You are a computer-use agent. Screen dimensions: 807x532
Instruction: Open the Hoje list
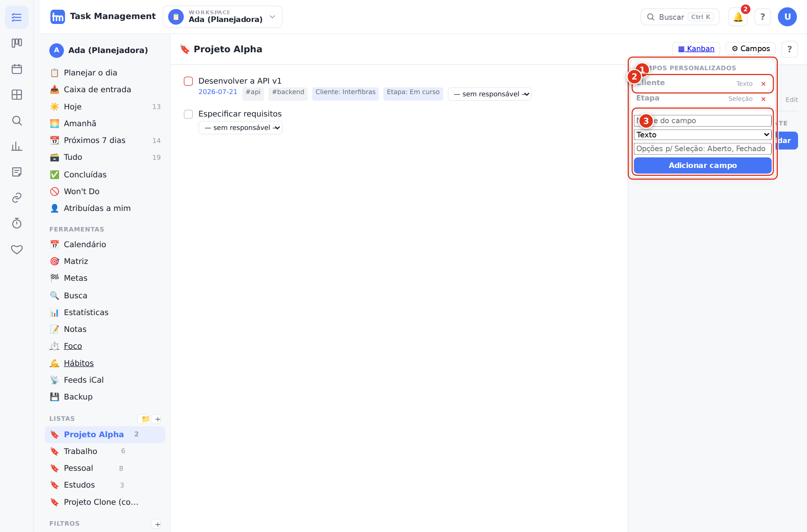(x=105, y=106)
